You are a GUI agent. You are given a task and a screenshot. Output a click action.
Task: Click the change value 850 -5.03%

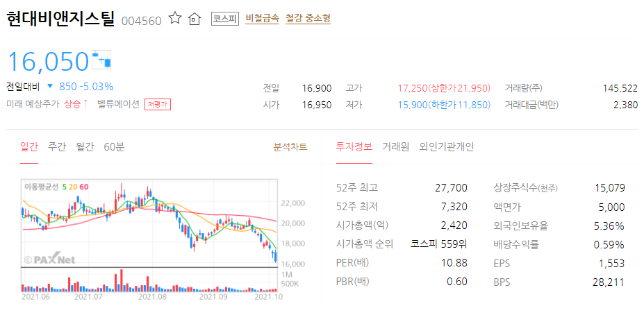86,87
